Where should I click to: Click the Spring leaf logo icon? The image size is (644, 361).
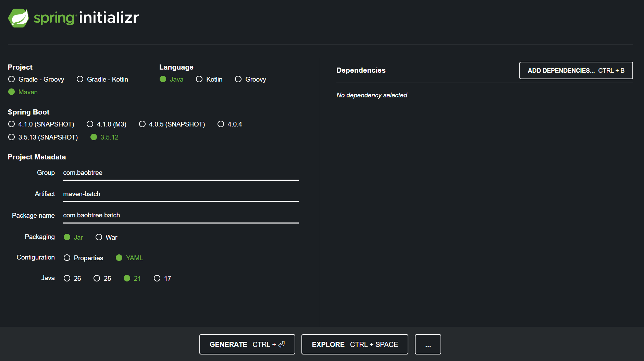(18, 18)
